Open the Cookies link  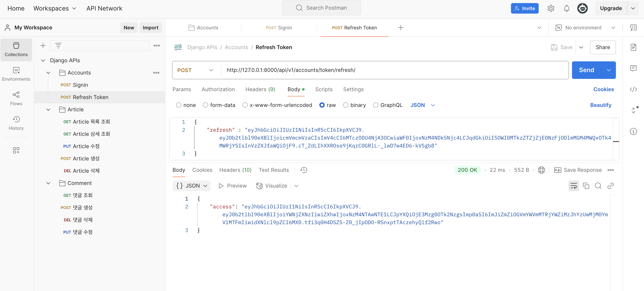click(x=603, y=89)
